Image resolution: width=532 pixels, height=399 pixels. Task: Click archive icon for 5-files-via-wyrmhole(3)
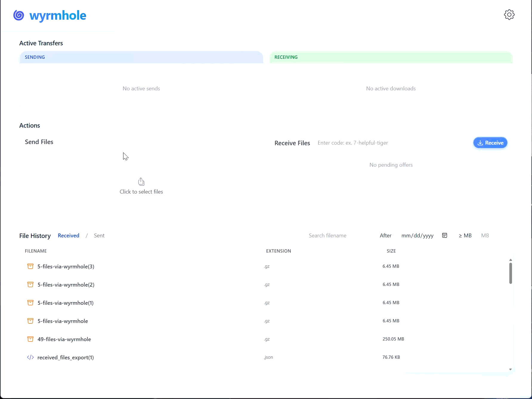click(30, 266)
